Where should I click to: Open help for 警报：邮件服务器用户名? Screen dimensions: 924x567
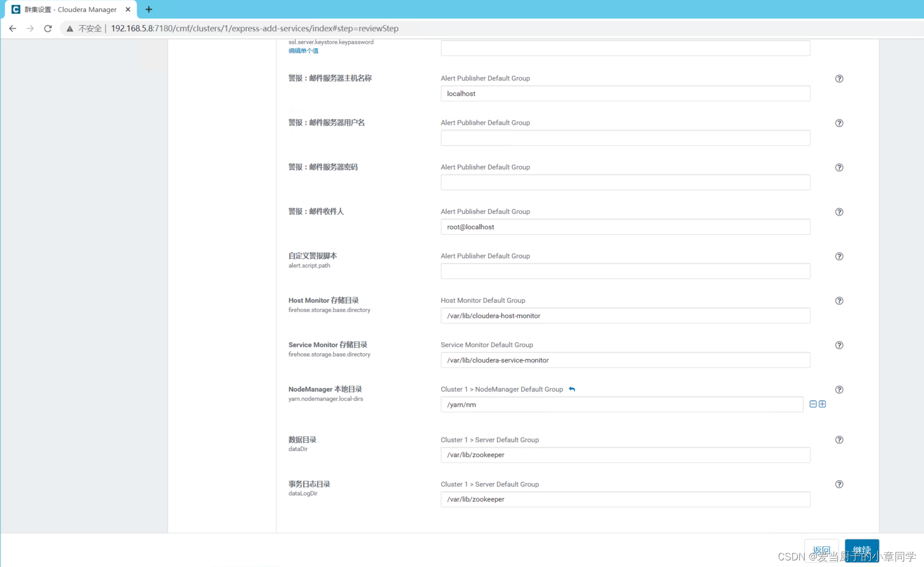coord(839,123)
